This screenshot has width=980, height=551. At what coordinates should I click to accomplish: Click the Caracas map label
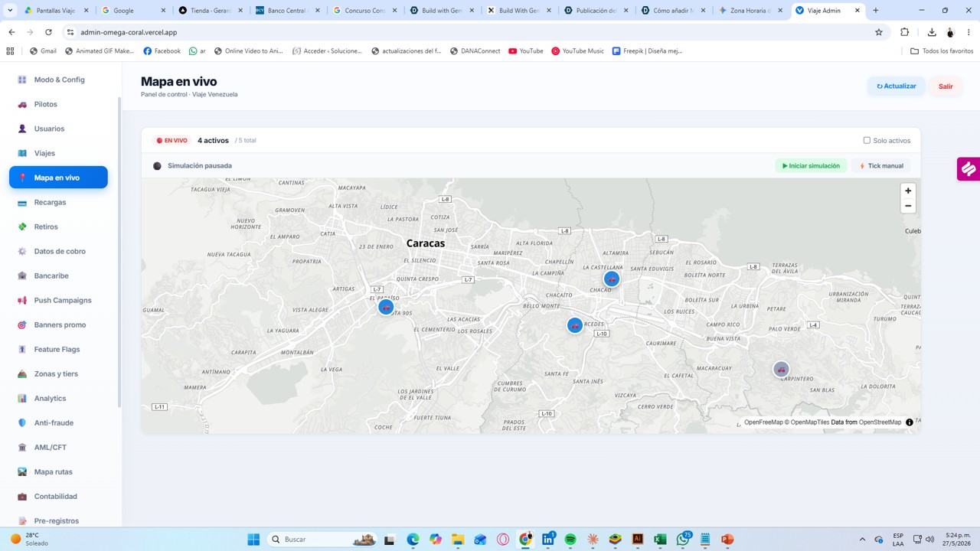pyautogui.click(x=426, y=243)
